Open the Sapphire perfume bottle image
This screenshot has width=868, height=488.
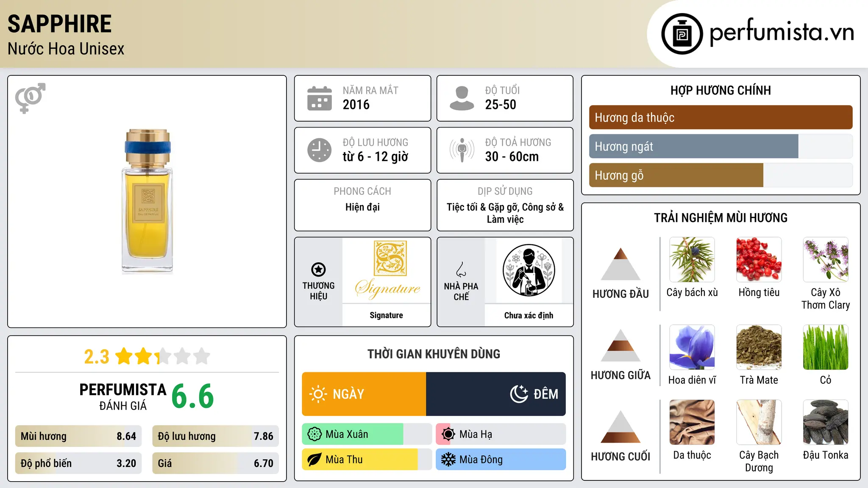[x=147, y=201]
